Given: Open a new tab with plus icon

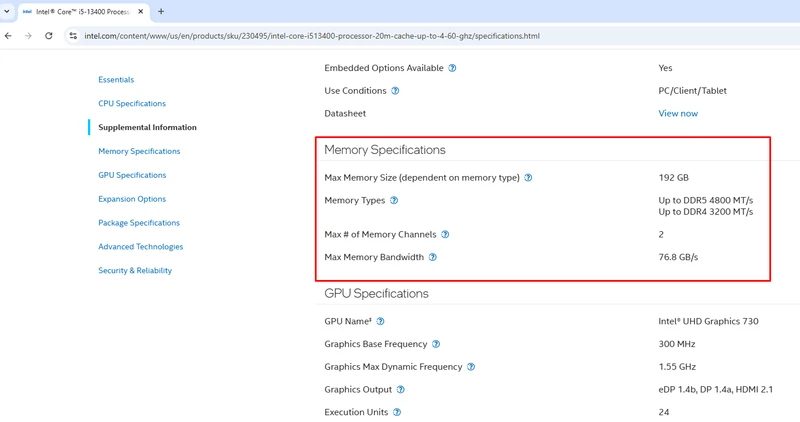Looking at the screenshot, I should [x=161, y=11].
